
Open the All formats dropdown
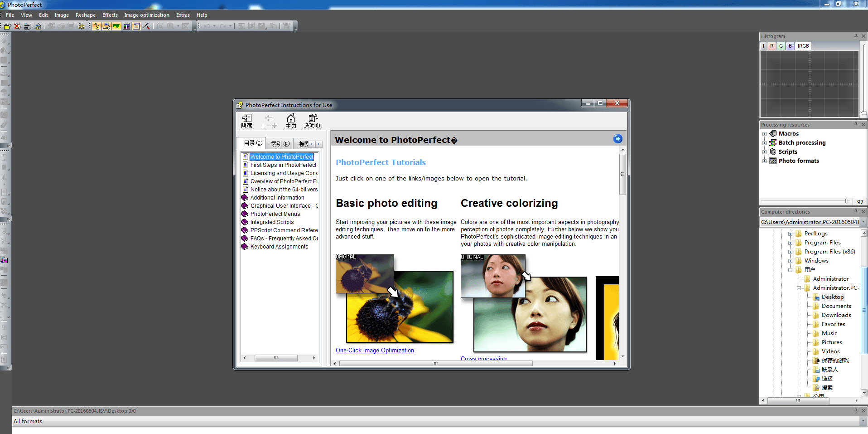pos(863,421)
